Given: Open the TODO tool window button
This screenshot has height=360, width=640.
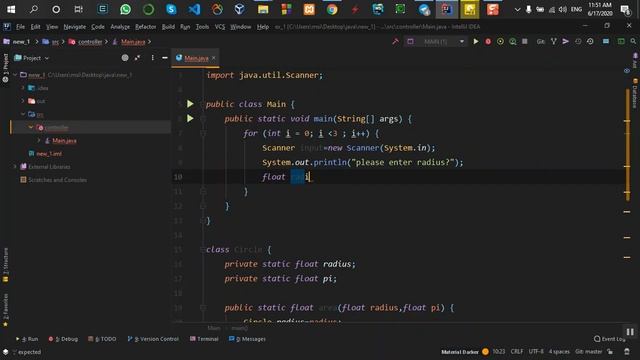Looking at the screenshot, I should coord(102,339).
